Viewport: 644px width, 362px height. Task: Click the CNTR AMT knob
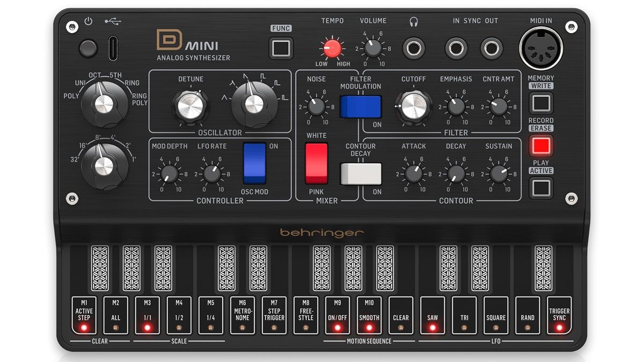(498, 106)
